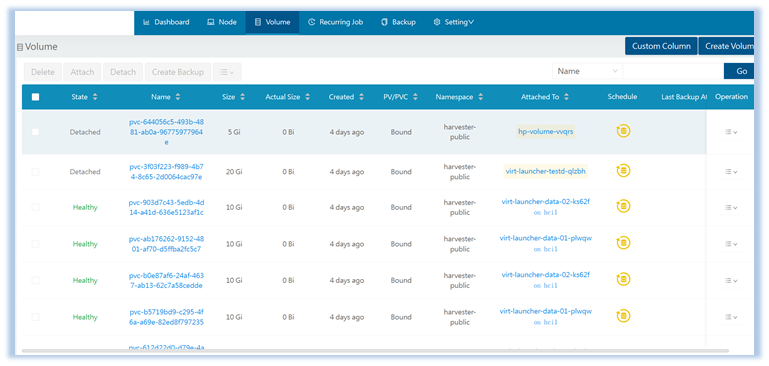Click schedule icon for pvc-903d7c43 row

pyautogui.click(x=623, y=206)
